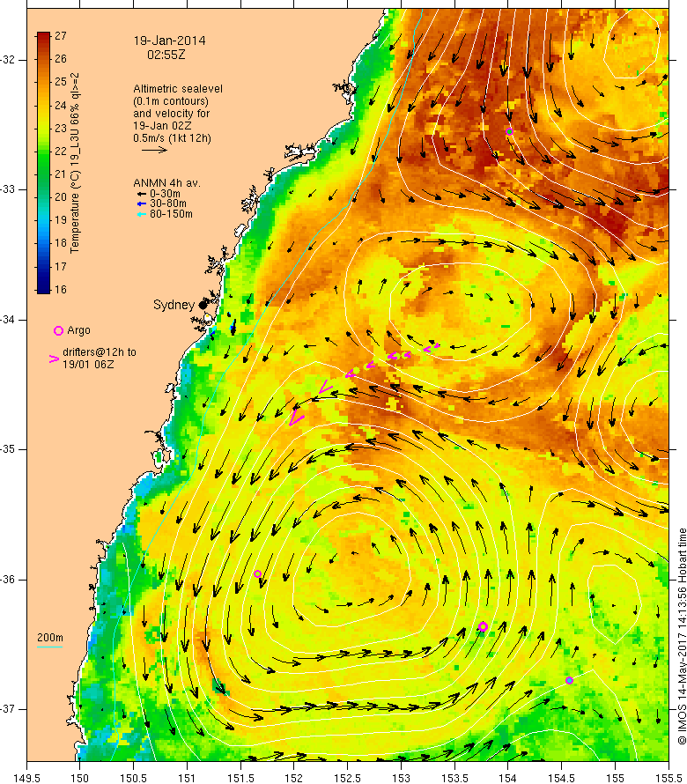Click the '-35' latitude axis label
The width and height of the screenshot is (687, 784).
(8, 449)
